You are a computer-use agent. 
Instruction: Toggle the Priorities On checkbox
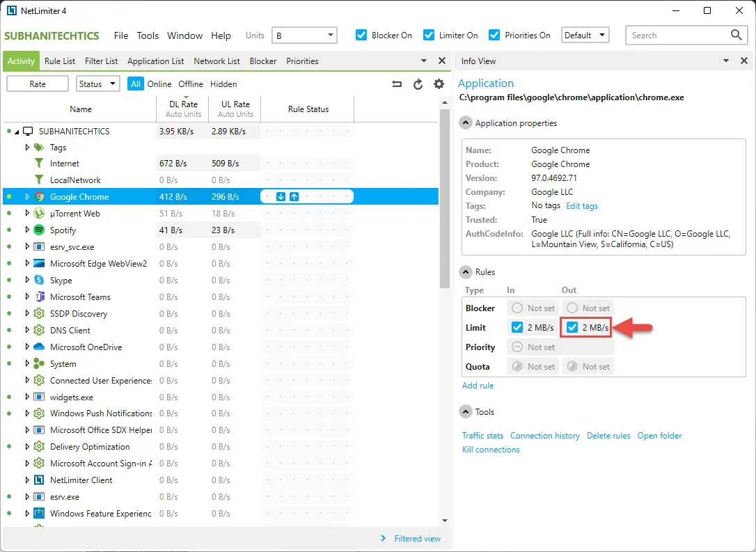(494, 36)
